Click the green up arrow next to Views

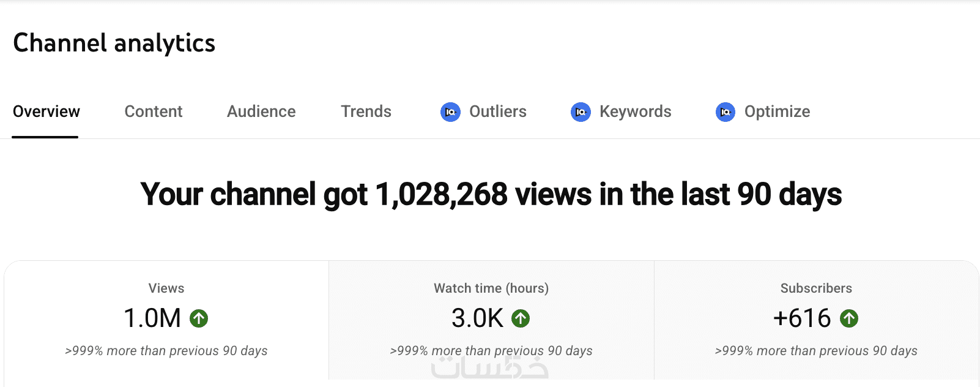(x=199, y=318)
